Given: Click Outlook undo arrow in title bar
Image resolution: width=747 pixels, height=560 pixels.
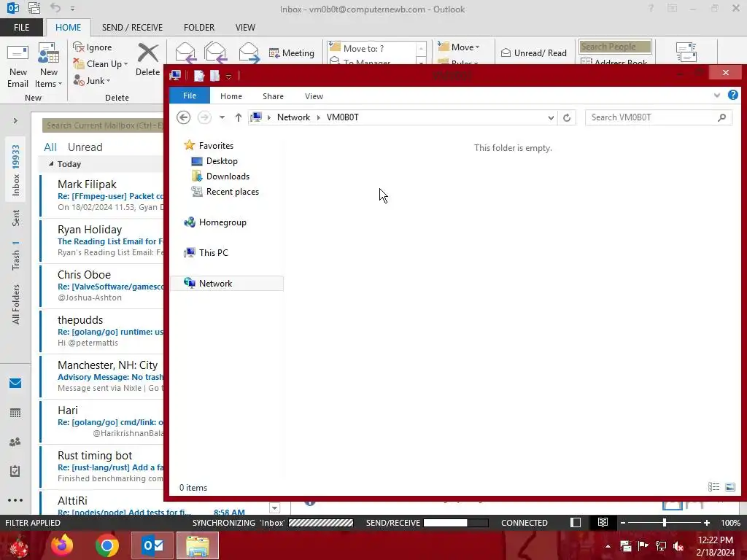Looking at the screenshot, I should [55, 8].
